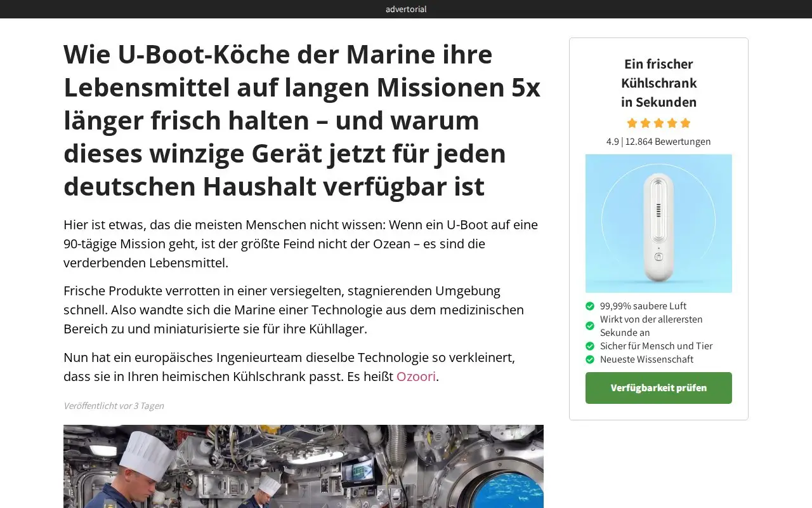
Task: Click the Ozoori product link
Action: (416, 377)
